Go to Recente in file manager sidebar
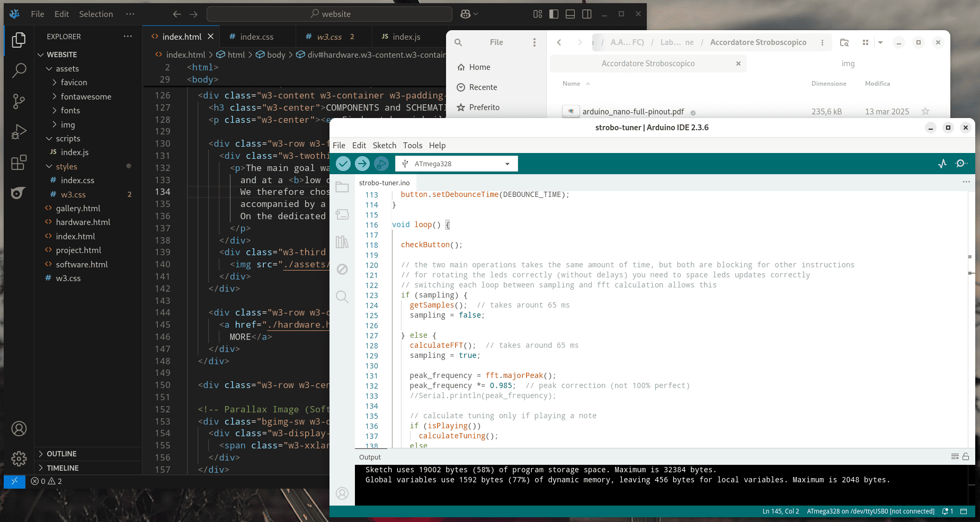980x522 pixels. click(483, 87)
